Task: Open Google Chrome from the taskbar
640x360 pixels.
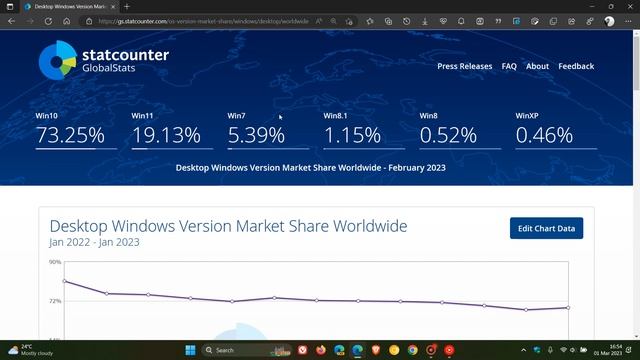Action: [x=413, y=350]
